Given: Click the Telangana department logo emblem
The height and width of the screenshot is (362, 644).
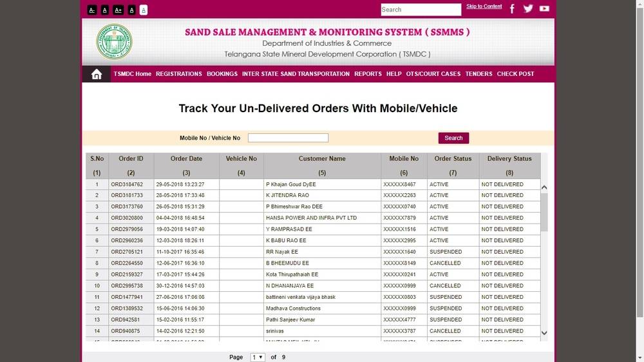Looking at the screenshot, I should (x=115, y=41).
